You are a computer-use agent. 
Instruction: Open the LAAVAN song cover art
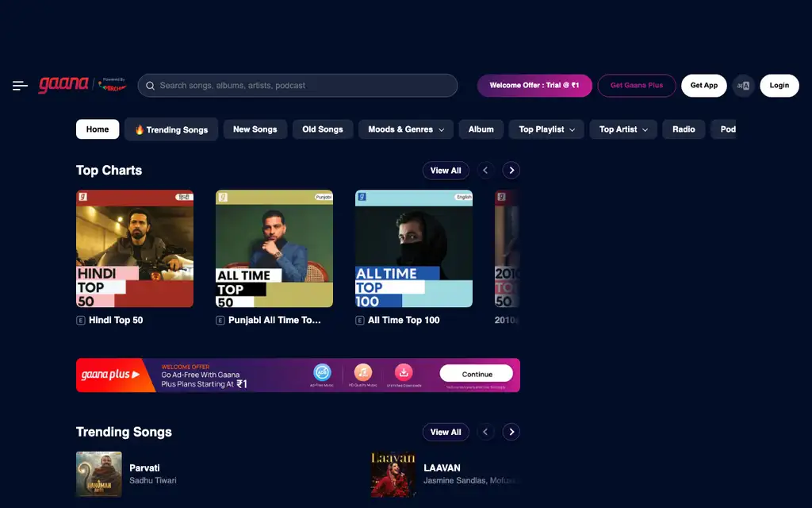(x=393, y=475)
